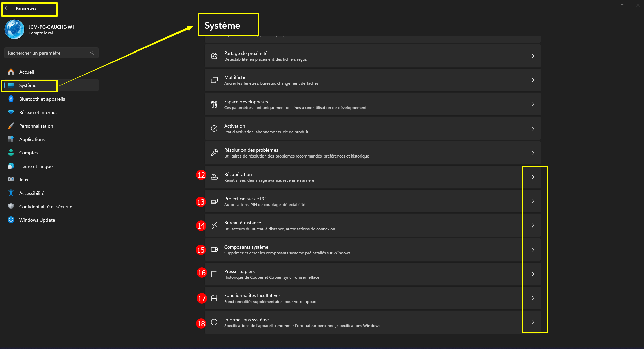Go to Personnalisation settings
Screen dimensions: 644x349
(36, 126)
